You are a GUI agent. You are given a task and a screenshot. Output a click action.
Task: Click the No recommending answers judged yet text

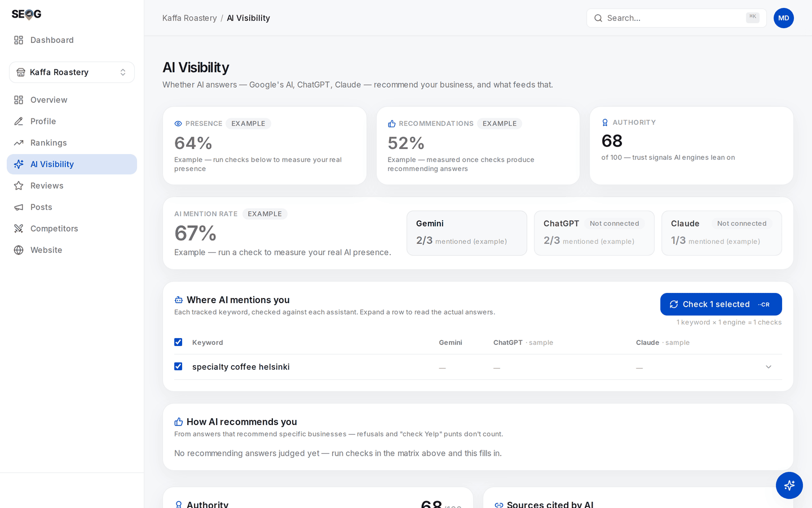[338, 453]
